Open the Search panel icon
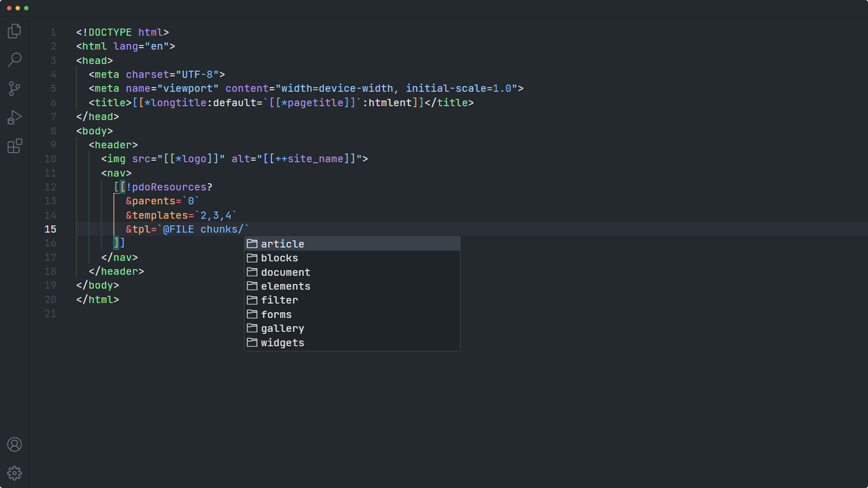 click(14, 60)
